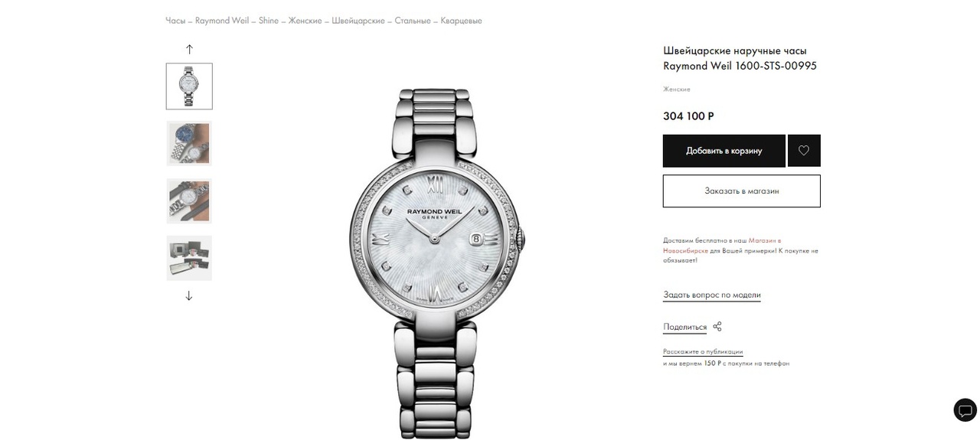Image resolution: width=980 pixels, height=440 pixels.
Task: Open the "Shine" breadcrumb collection
Action: (x=269, y=21)
